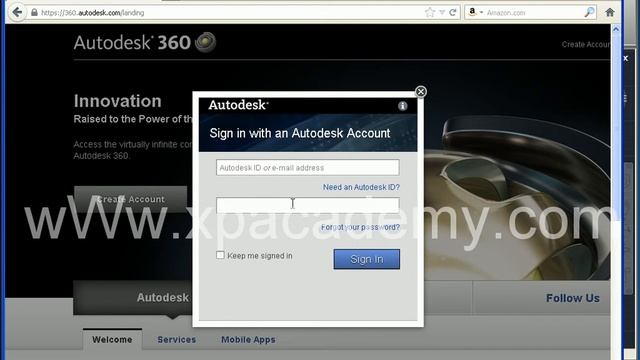
Task: Click the Sign In button
Action: coord(367,259)
